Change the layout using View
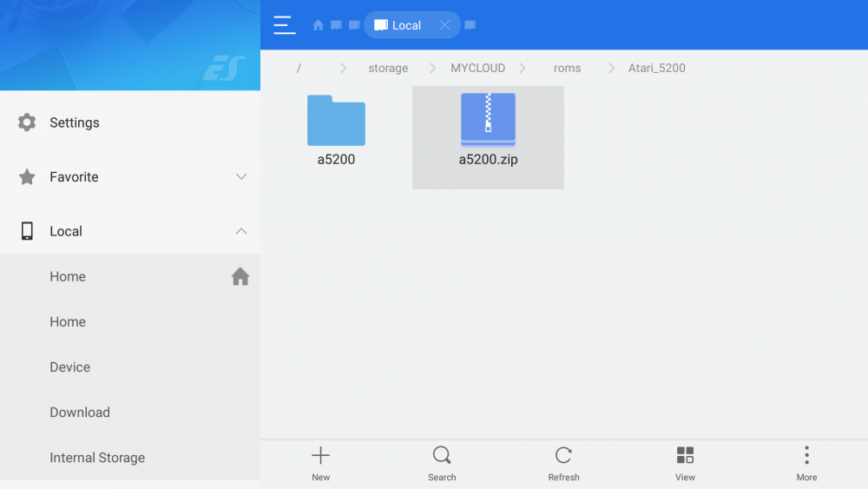 coord(685,463)
